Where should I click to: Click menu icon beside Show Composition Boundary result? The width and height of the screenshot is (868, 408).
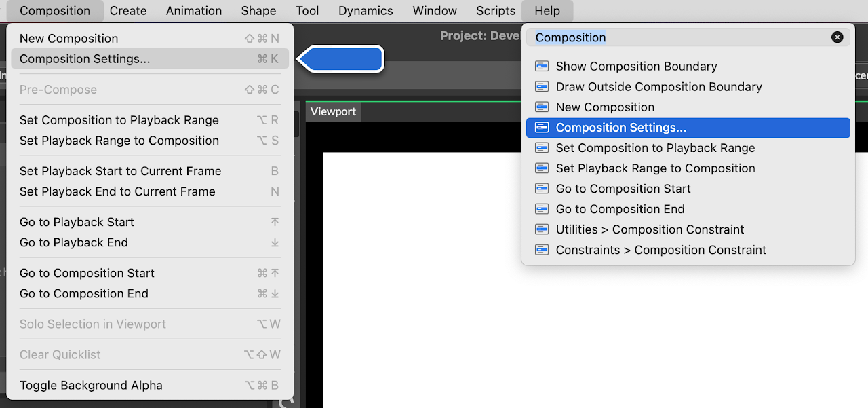(541, 67)
